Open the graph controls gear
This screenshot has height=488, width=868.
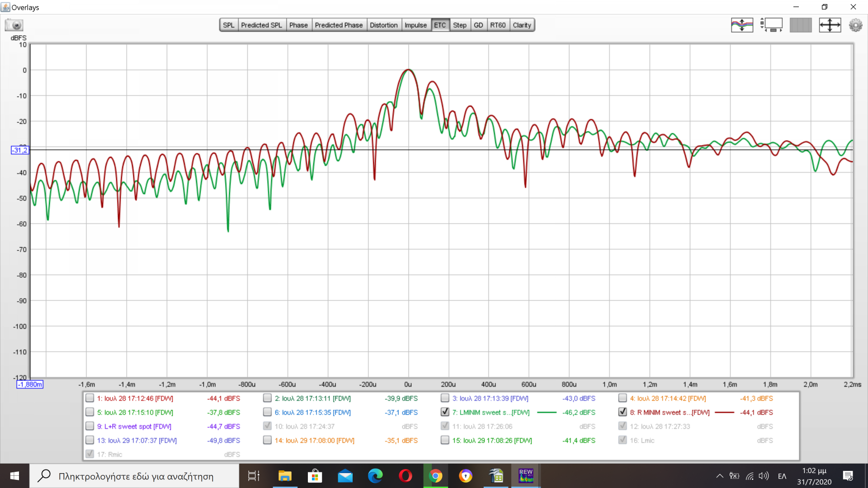[x=855, y=25]
